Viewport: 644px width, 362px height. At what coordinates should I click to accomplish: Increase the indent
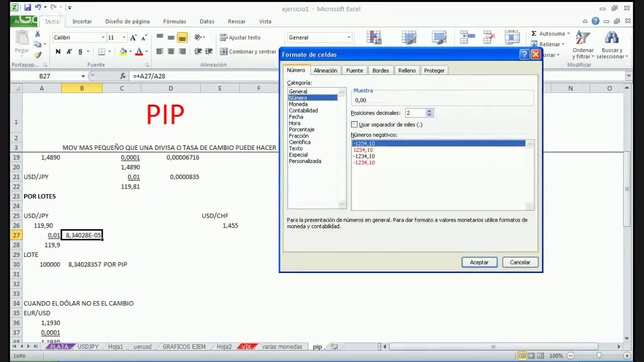(x=209, y=52)
